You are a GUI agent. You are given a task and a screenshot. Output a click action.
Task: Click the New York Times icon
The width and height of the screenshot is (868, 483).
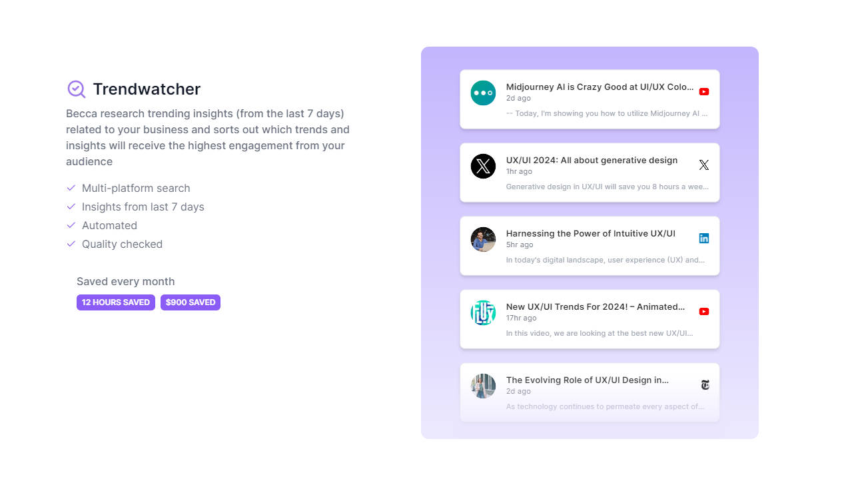pos(705,385)
